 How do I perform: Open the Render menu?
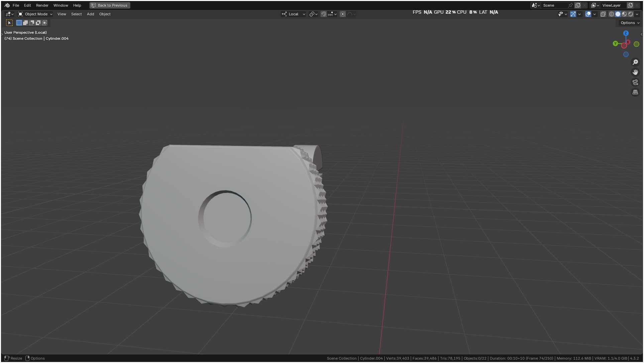point(42,5)
